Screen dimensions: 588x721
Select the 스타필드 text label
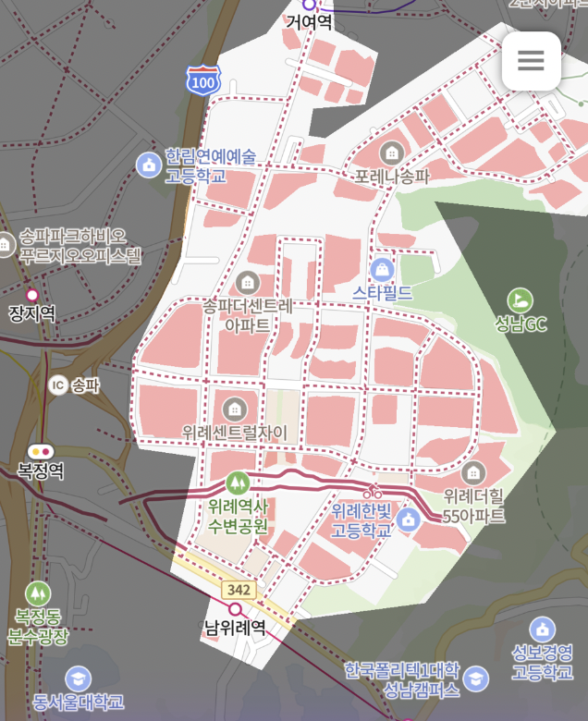[382, 292]
